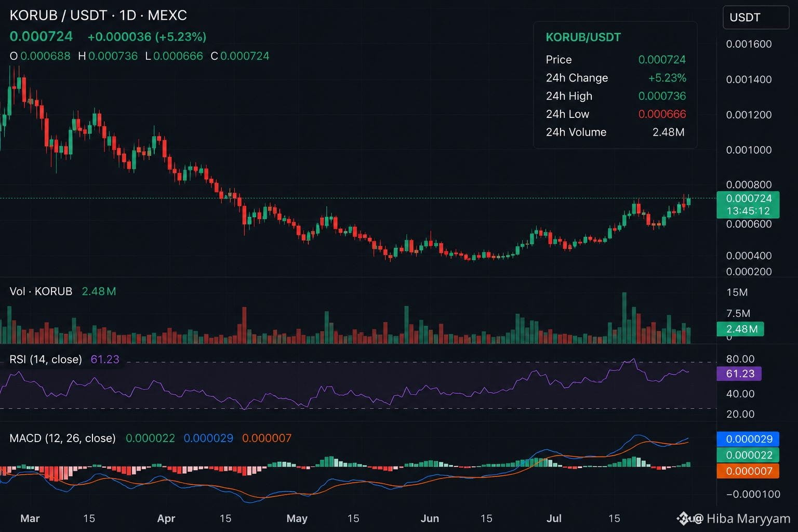This screenshot has width=798, height=532.
Task: Click the 0.001400 price axis label
Action: (x=749, y=79)
